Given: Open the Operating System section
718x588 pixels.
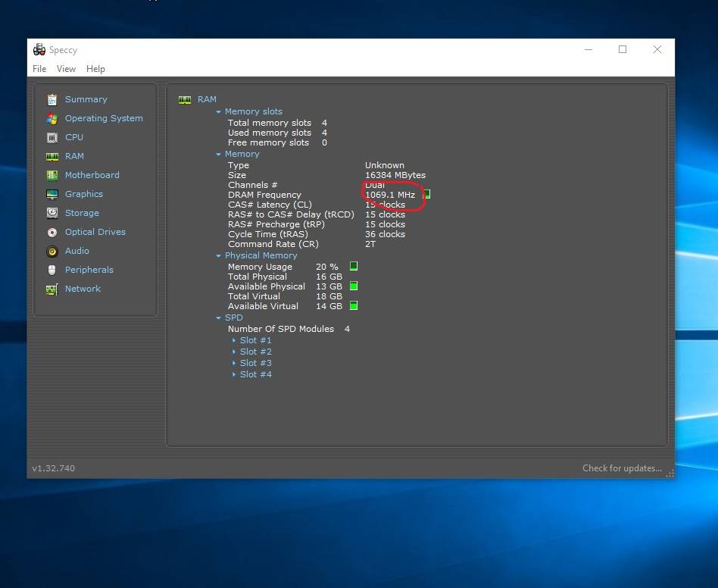Looking at the screenshot, I should (x=104, y=118).
